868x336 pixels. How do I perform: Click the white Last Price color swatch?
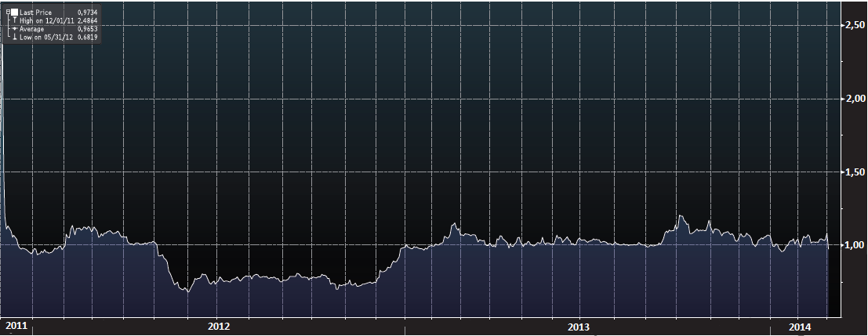tap(14, 12)
